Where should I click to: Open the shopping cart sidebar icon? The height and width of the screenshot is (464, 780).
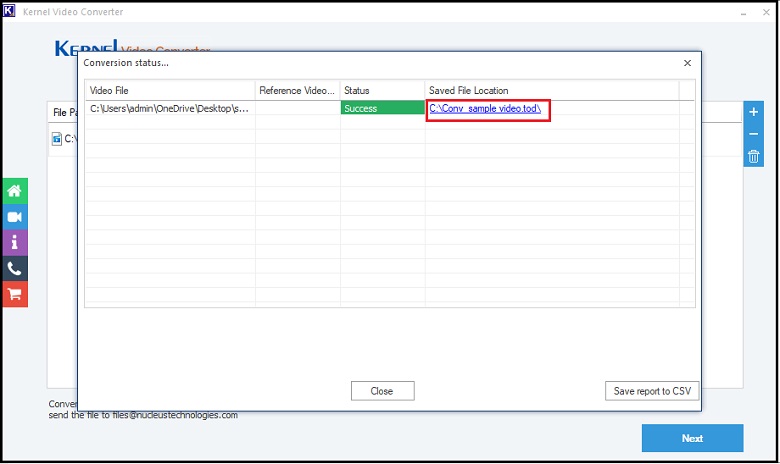coord(14,294)
